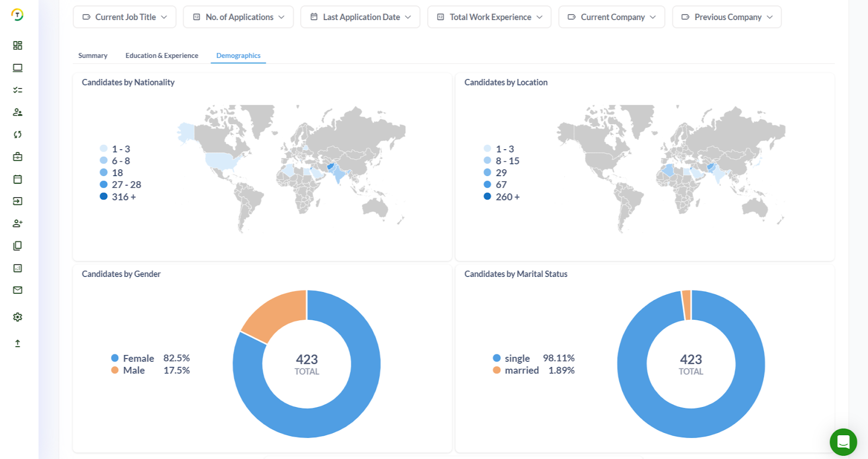Expand the Previous Company filter
The width and height of the screenshot is (868, 459).
tap(726, 17)
